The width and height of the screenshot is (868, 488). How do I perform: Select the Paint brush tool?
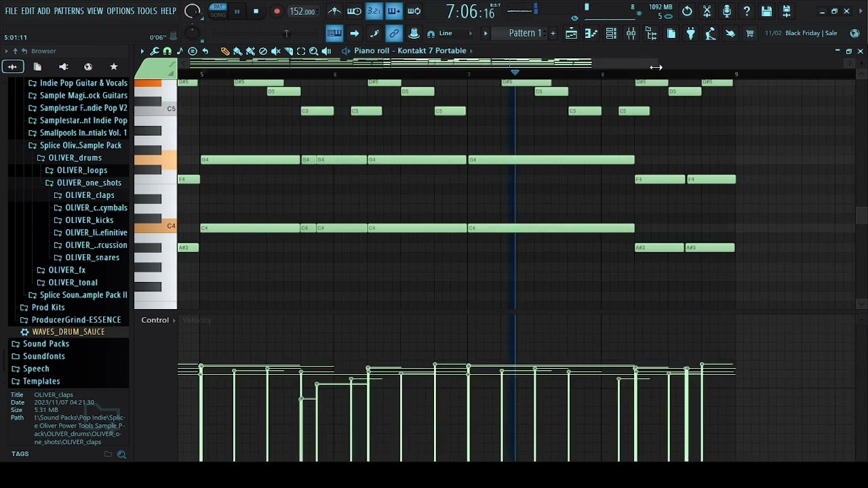(x=237, y=52)
